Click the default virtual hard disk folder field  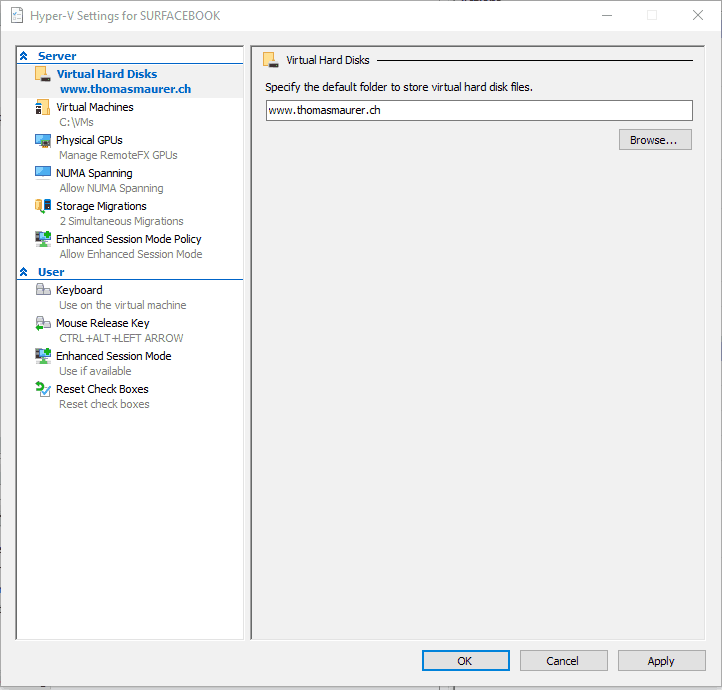479,110
